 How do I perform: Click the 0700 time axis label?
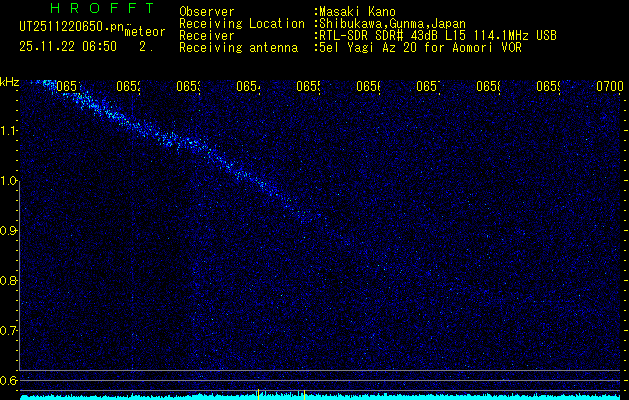point(610,86)
